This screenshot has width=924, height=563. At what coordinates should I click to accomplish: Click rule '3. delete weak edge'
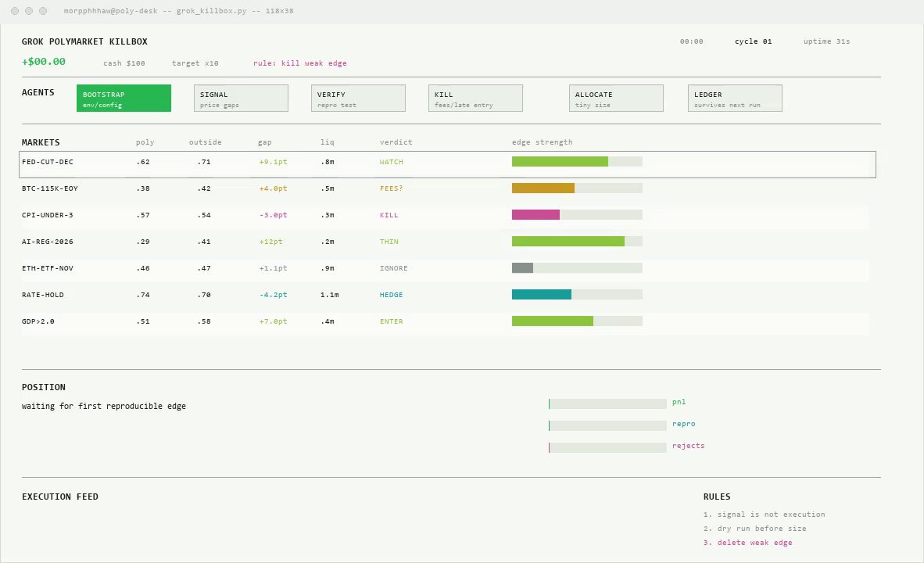click(x=747, y=543)
